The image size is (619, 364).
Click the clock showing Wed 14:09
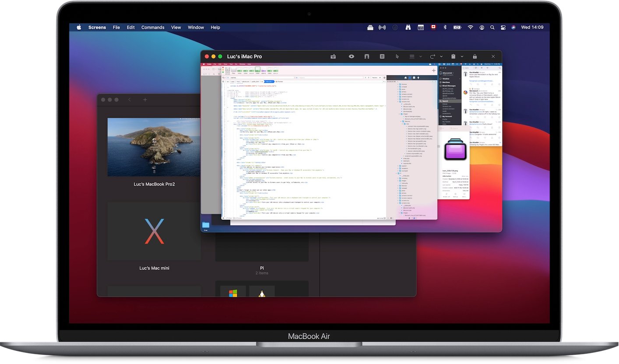pos(532,27)
